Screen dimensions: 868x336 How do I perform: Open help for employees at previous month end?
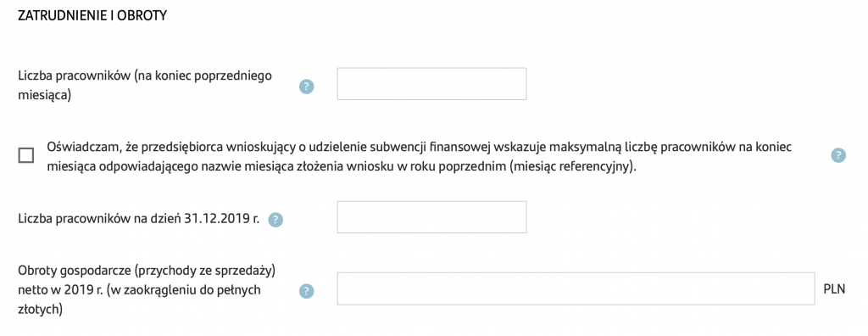306,87
